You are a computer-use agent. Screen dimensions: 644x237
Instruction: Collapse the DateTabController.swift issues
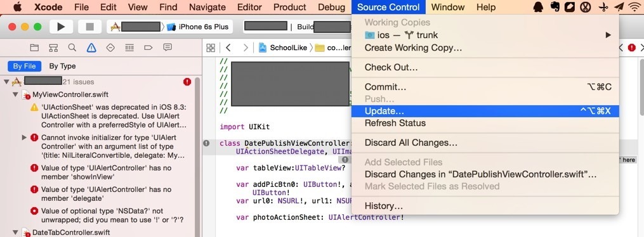(15, 233)
